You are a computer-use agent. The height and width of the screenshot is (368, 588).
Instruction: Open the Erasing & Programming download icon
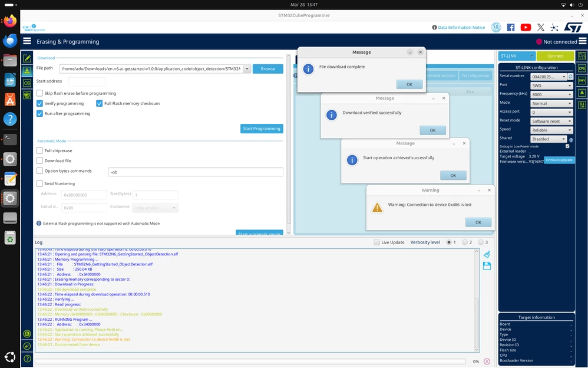[27, 71]
